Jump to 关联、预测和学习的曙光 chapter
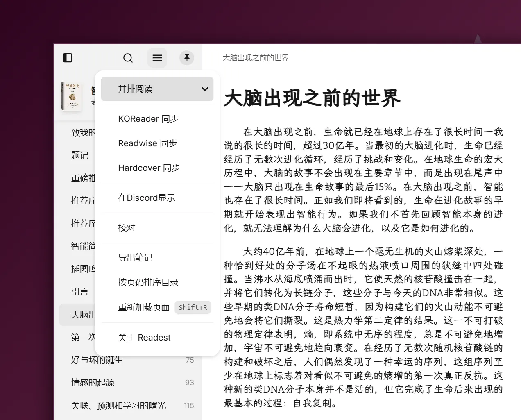The image size is (521, 420). tap(119, 406)
